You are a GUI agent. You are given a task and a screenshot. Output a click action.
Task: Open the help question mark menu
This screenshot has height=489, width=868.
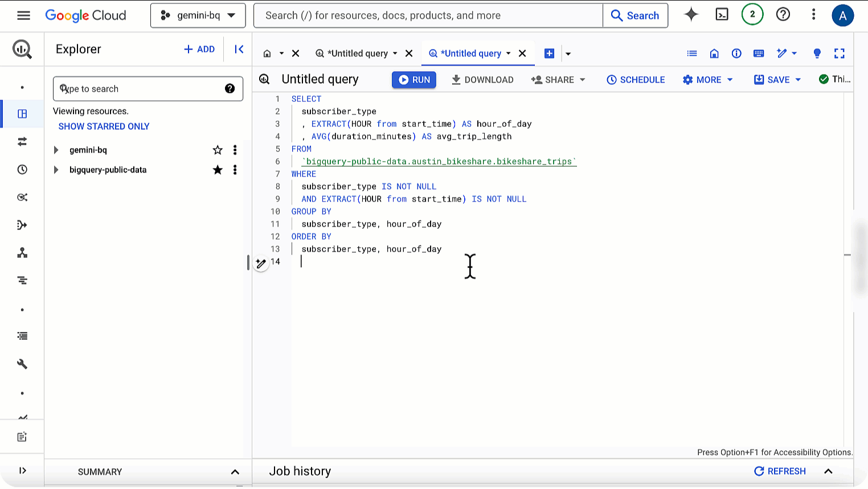click(783, 15)
